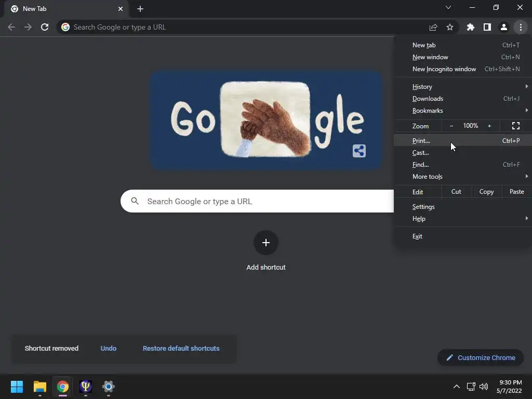This screenshot has width=532, height=399.
Task: Click Cut in the Edit row
Action: 456,192
